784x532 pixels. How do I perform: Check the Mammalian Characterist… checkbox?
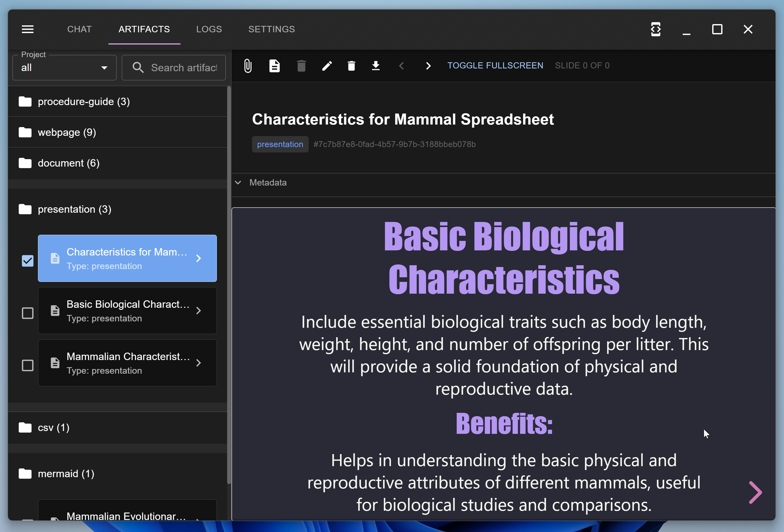(28, 365)
